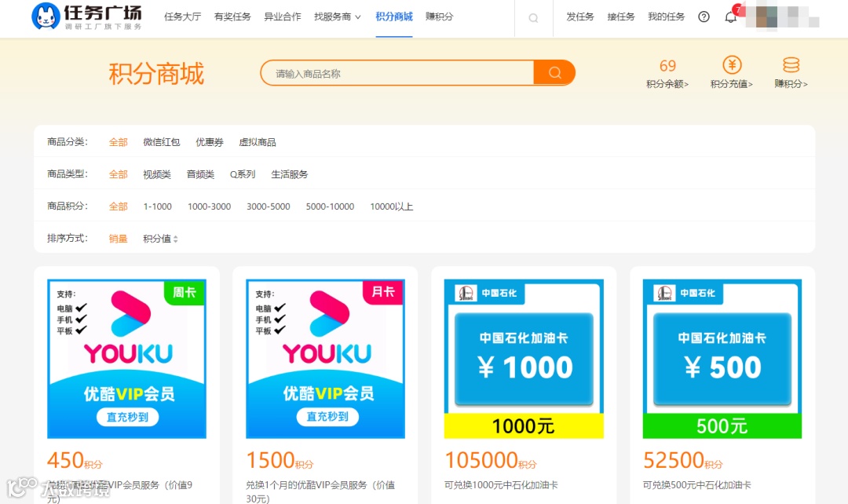
Task: Open the 中国石化加油卡 ¥1000 product image
Action: click(x=524, y=359)
